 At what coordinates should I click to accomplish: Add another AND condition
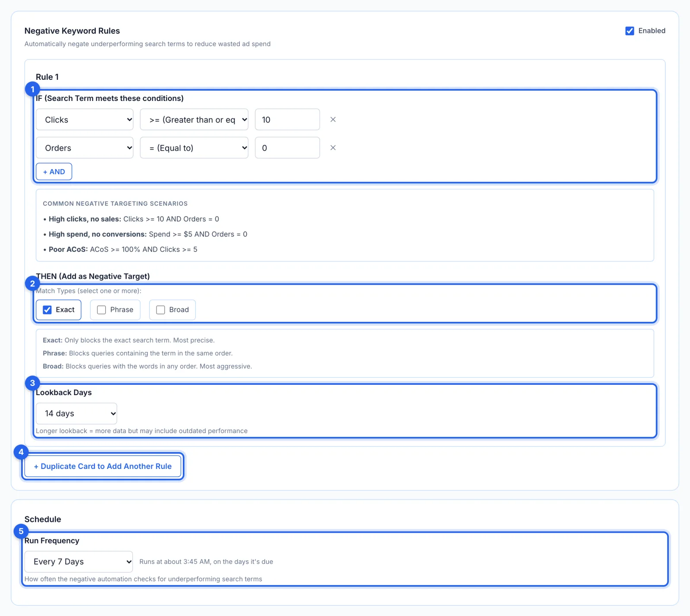pos(54,172)
